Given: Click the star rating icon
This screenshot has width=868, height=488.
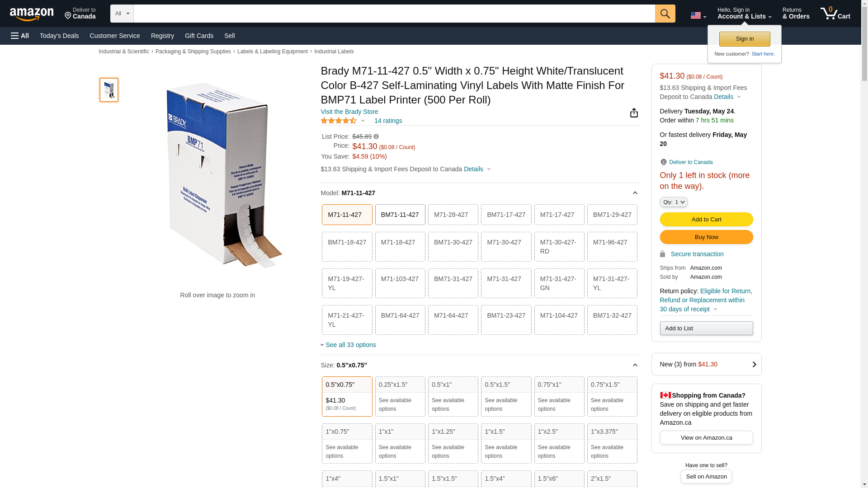Looking at the screenshot, I should [339, 121].
